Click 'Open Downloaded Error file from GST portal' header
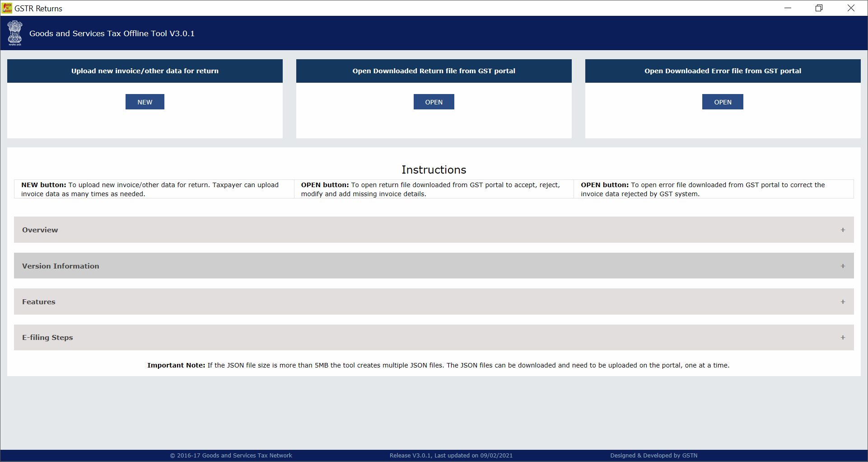Image resolution: width=868 pixels, height=462 pixels. [723, 71]
